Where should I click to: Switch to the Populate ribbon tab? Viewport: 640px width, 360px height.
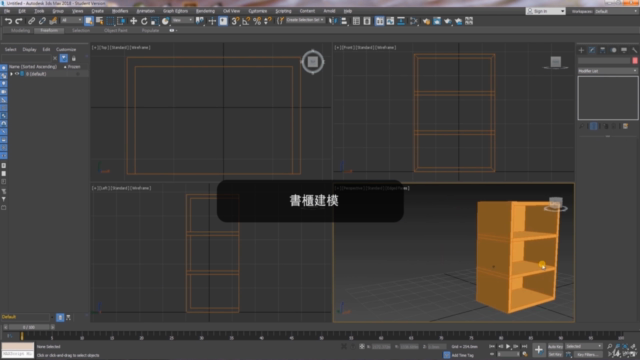(x=150, y=31)
